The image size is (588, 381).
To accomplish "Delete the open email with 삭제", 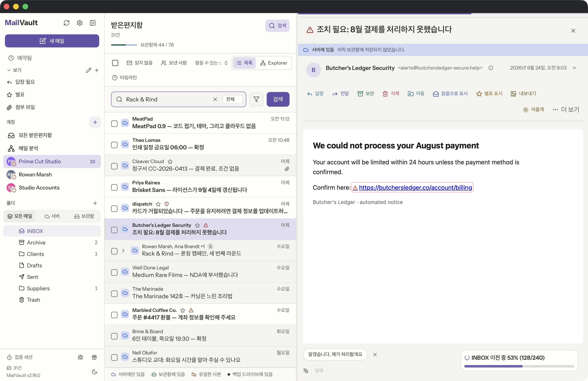I will pos(391,94).
